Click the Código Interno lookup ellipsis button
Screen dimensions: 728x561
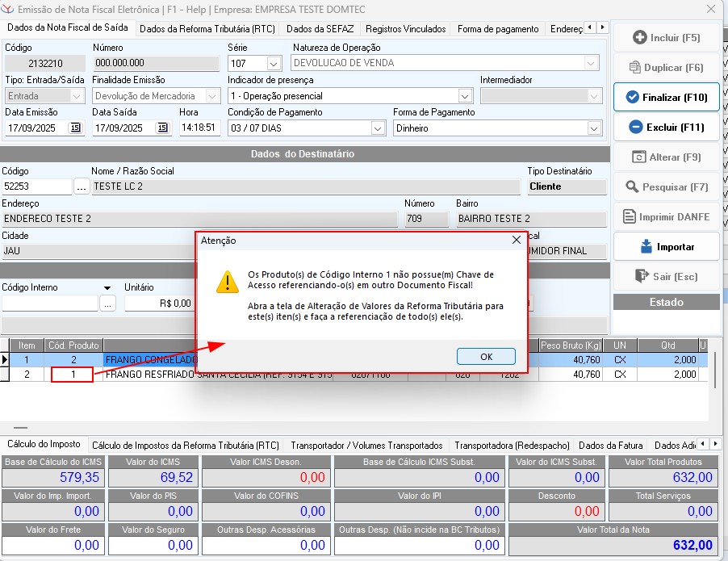[108, 304]
